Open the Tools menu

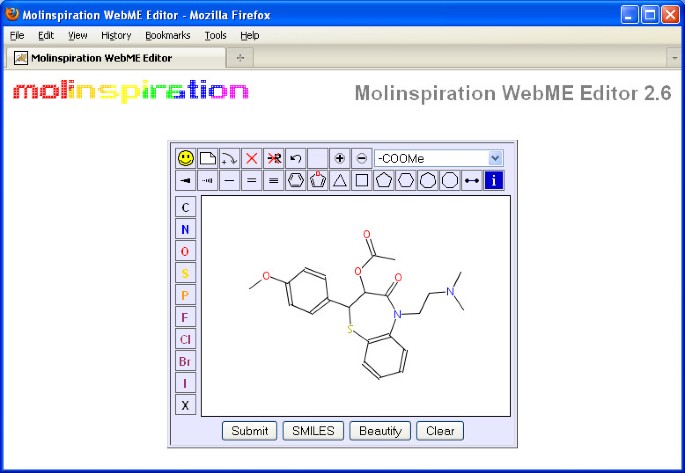click(215, 35)
